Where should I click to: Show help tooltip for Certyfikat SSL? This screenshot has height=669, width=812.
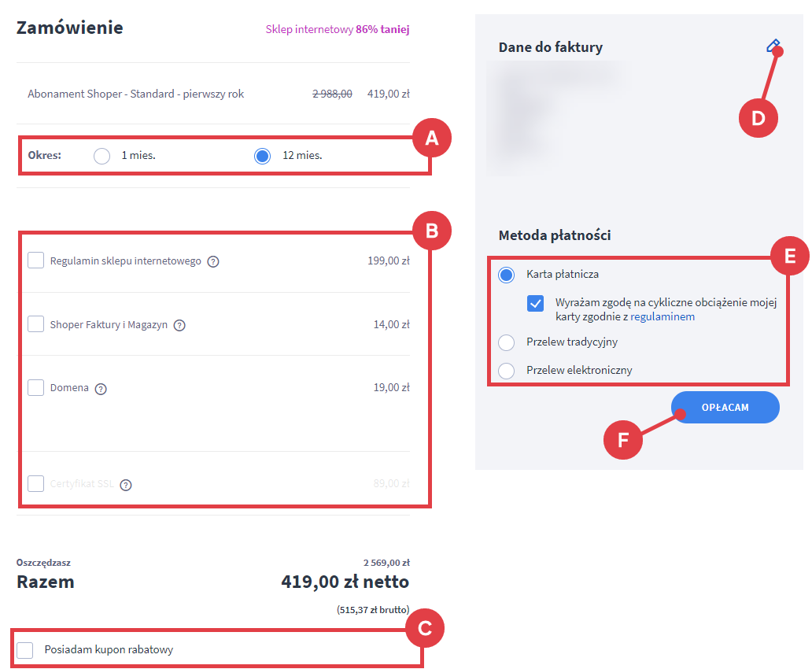(126, 485)
